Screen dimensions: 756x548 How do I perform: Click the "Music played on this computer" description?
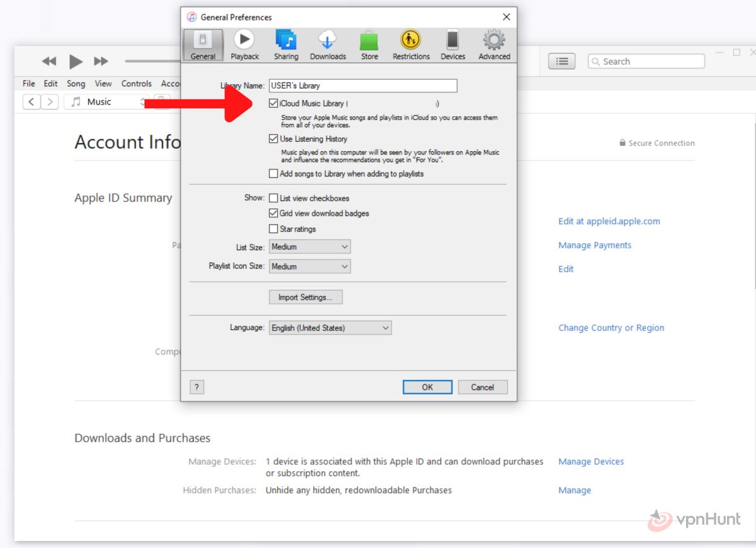pyautogui.click(x=391, y=156)
